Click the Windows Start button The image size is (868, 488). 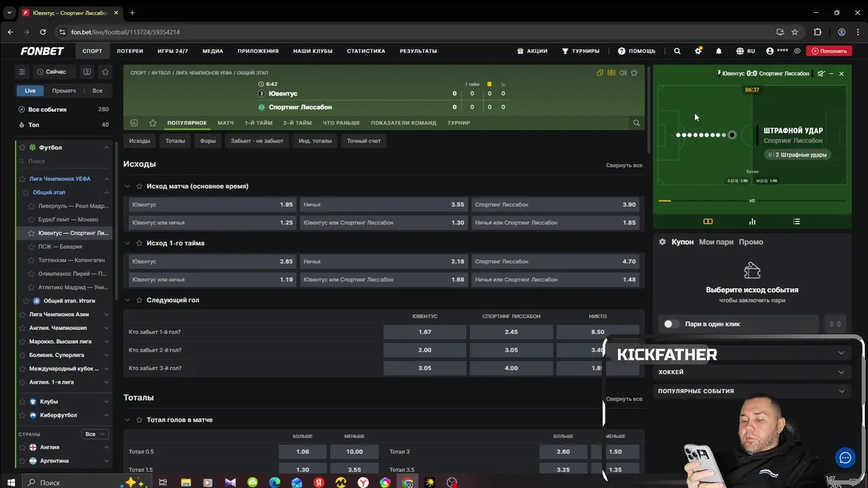tap(11, 483)
